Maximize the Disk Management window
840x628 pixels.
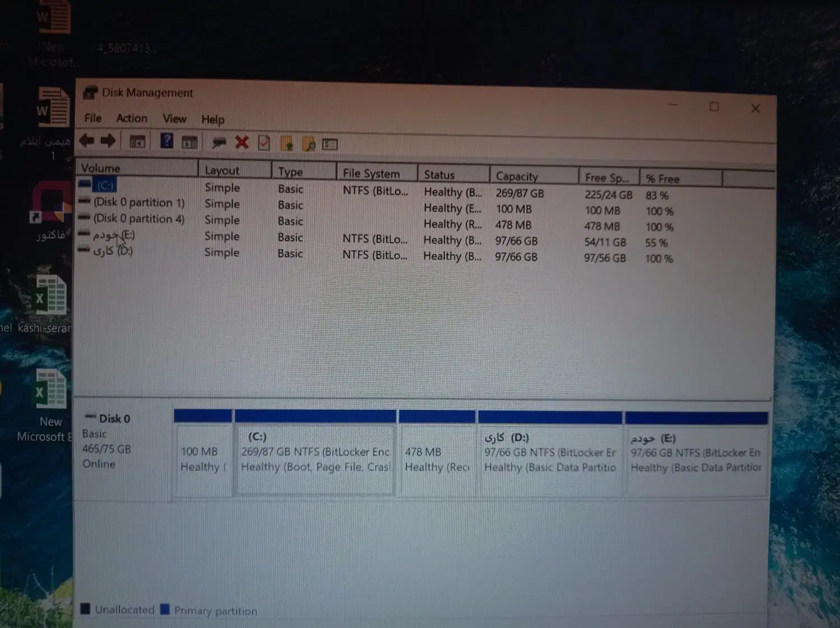click(x=714, y=106)
